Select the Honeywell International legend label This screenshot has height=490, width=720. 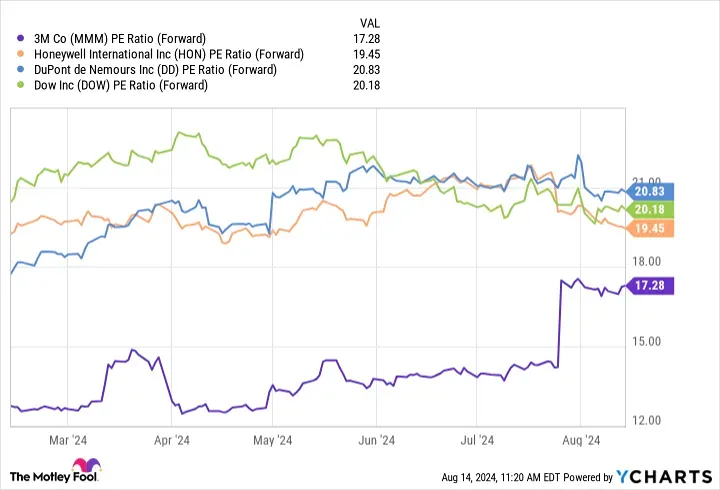(x=167, y=55)
